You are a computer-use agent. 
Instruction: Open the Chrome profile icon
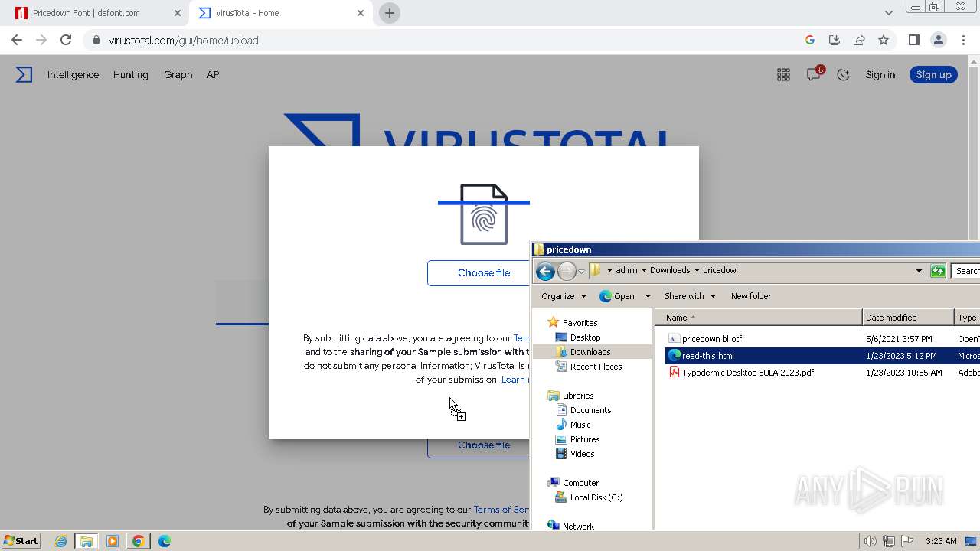[938, 40]
